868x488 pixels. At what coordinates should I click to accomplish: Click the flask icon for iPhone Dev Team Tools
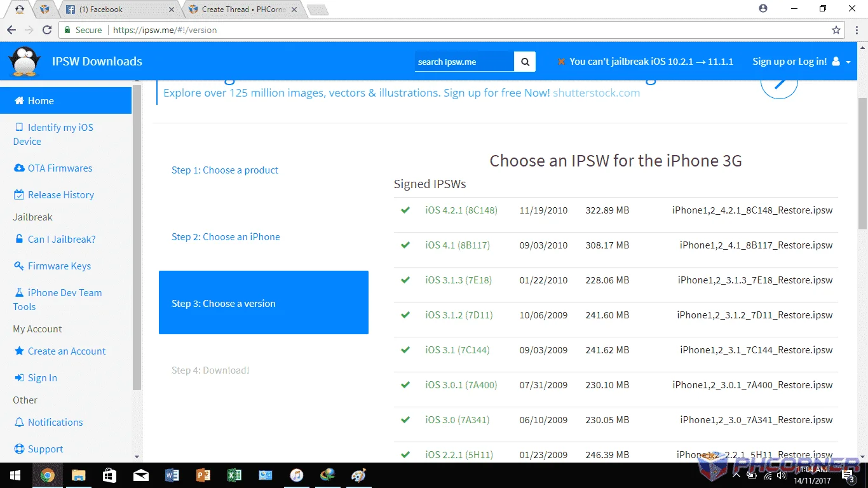(19, 293)
